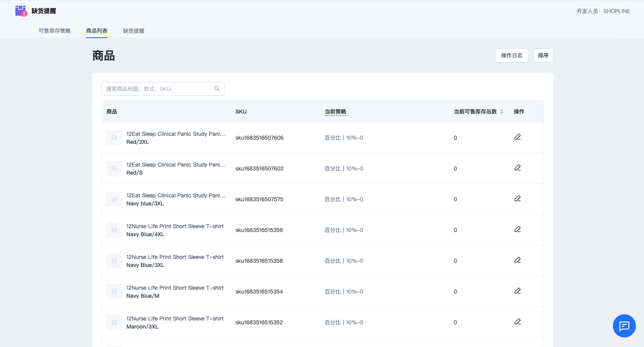Screen dimensions: 644x347
Task: Switch to 可售库存策略 tab
Action: tap(55, 31)
